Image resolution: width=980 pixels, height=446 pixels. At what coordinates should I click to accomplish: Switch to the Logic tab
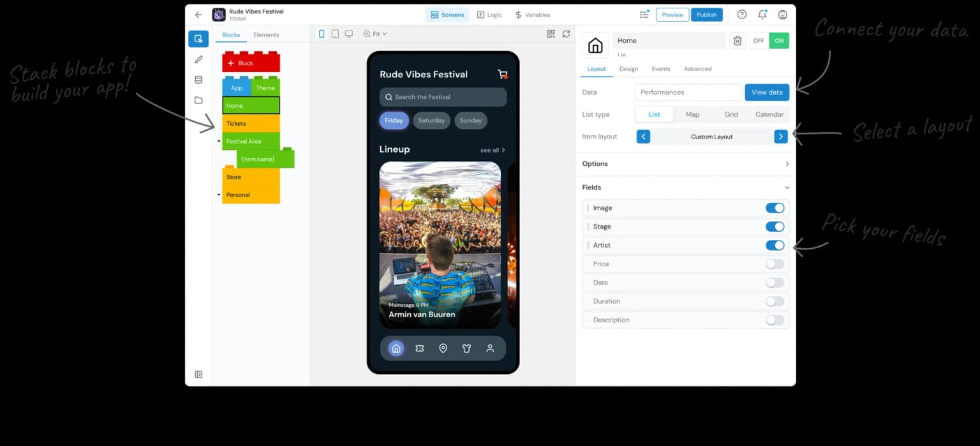pyautogui.click(x=489, y=14)
